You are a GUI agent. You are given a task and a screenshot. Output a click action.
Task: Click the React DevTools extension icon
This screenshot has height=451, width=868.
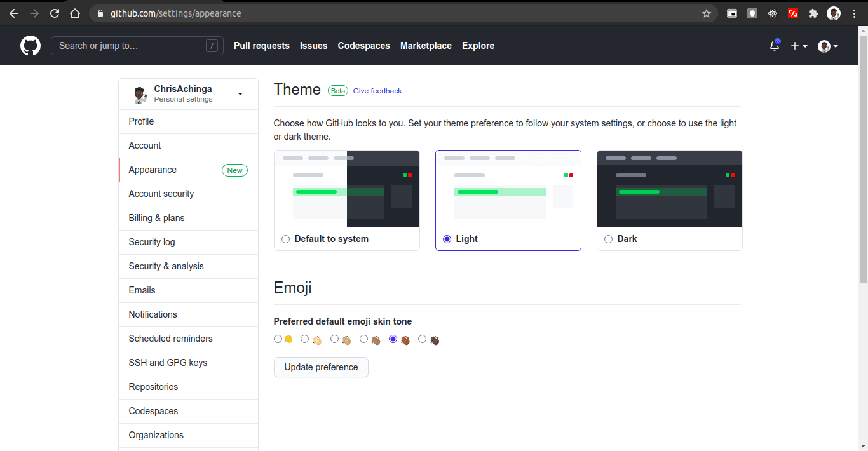773,13
